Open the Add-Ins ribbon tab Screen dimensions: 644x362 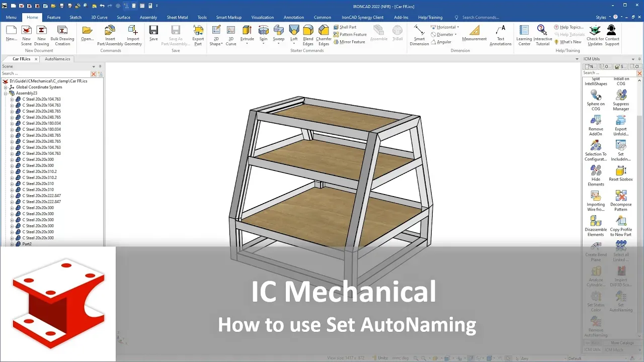click(401, 17)
